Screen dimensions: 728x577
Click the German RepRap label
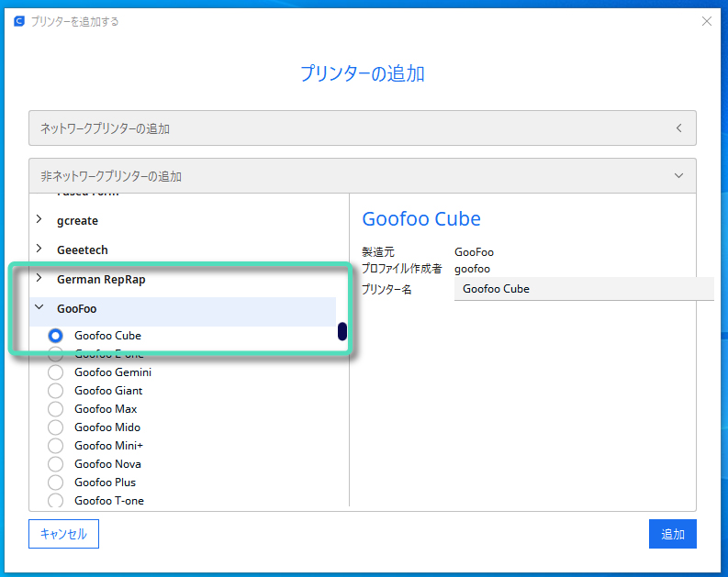point(101,279)
